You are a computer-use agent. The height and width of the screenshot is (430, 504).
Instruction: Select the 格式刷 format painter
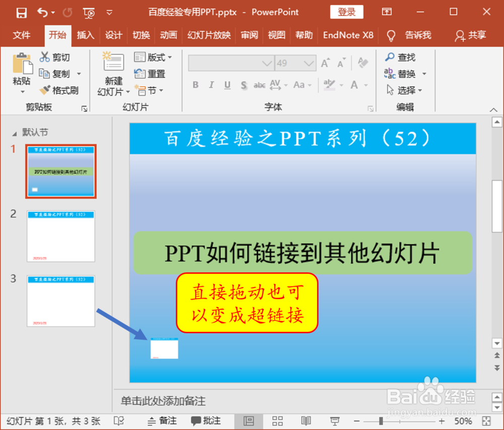[x=59, y=91]
